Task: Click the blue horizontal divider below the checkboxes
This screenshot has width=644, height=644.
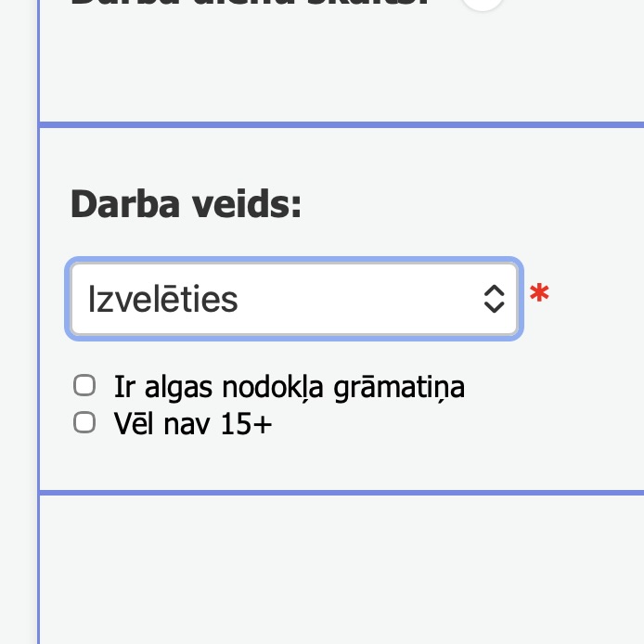Action: 341,493
